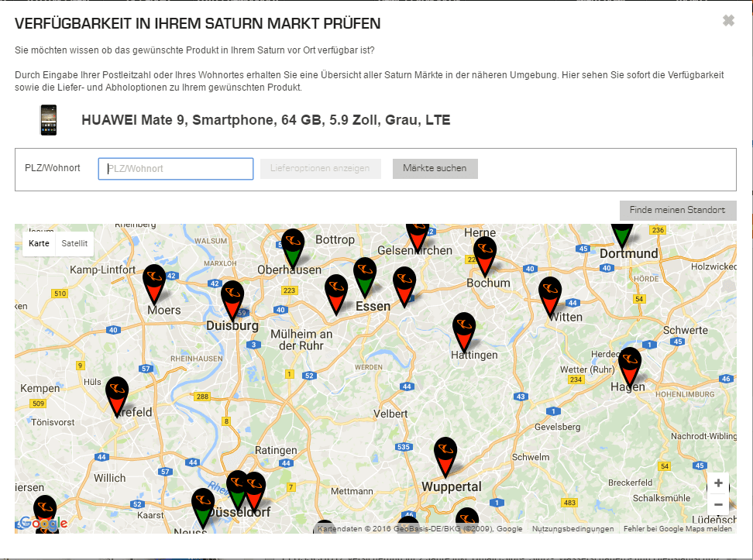Click the Mettmann map label
The width and height of the screenshot is (753, 560).
point(352,491)
